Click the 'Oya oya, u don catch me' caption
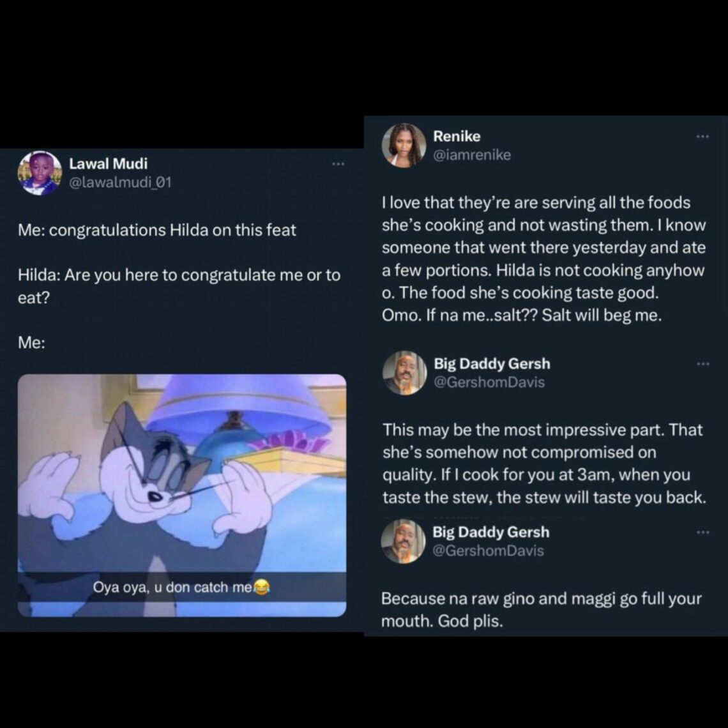The height and width of the screenshot is (728, 728). [181, 588]
